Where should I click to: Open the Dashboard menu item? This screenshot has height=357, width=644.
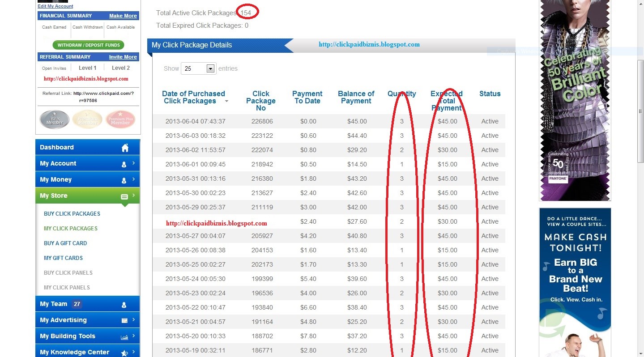coord(88,147)
